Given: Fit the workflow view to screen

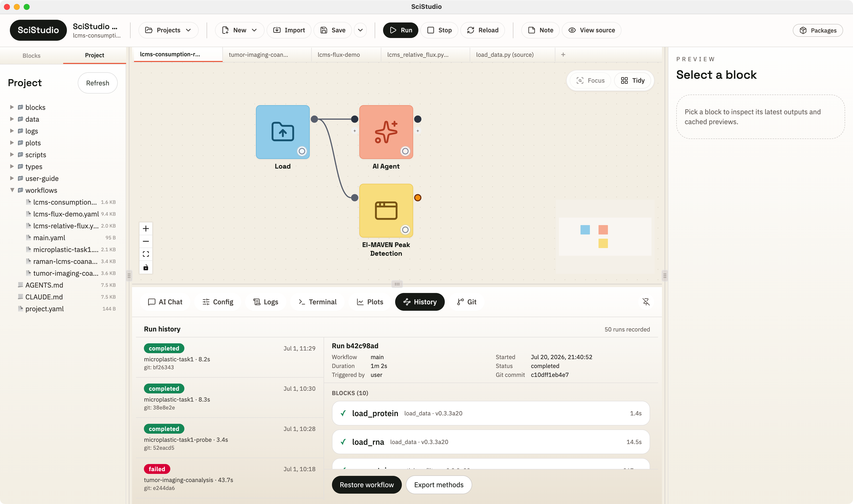Looking at the screenshot, I should (146, 254).
